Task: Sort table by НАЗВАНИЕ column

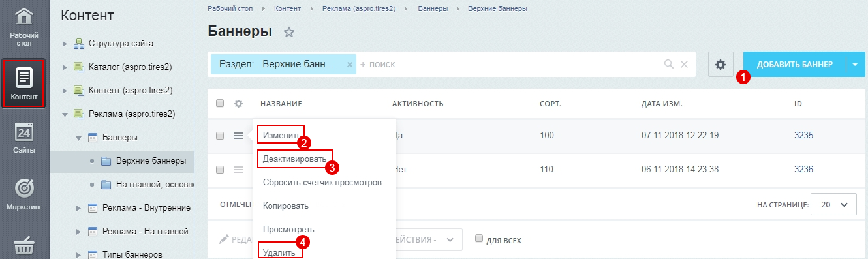Action: [281, 104]
